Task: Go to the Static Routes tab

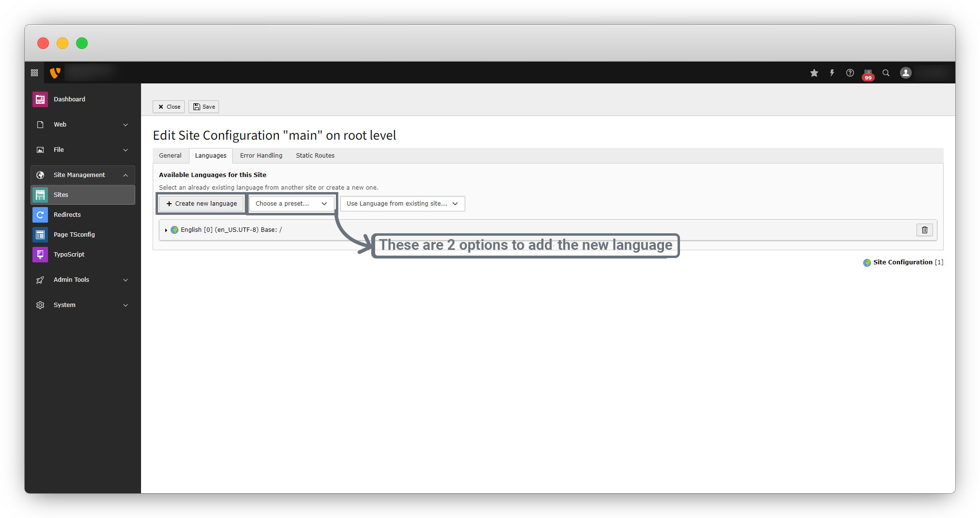Action: [315, 156]
